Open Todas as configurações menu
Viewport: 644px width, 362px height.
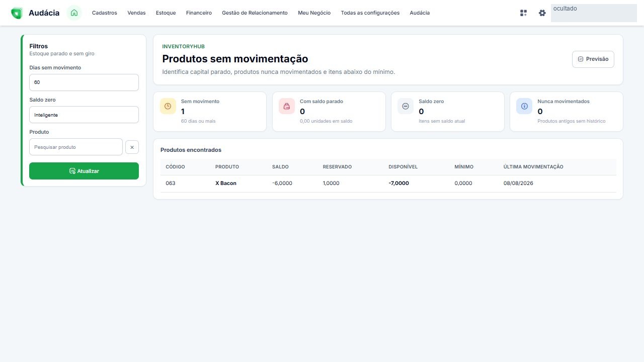tap(370, 13)
